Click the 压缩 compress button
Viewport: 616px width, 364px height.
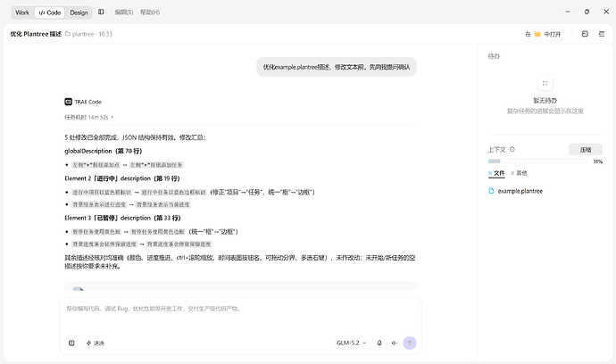click(586, 150)
